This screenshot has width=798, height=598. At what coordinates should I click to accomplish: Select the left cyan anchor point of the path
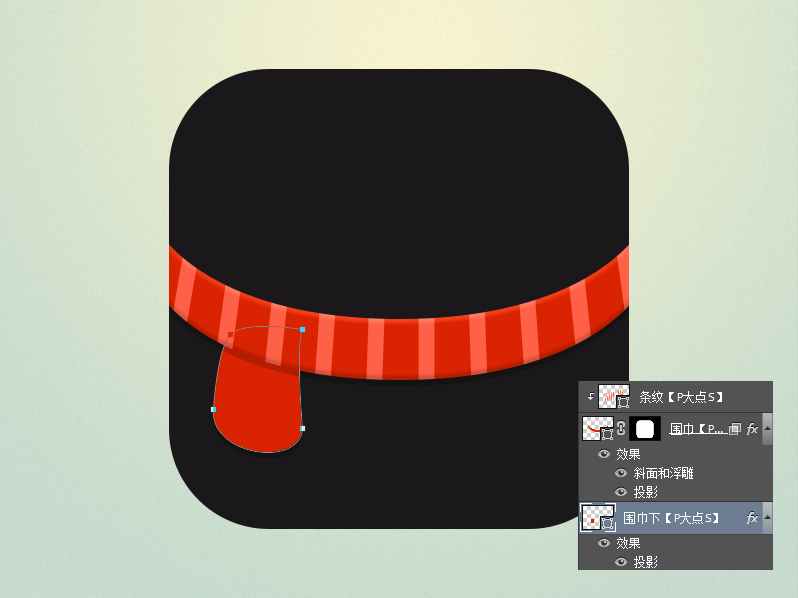(213, 409)
